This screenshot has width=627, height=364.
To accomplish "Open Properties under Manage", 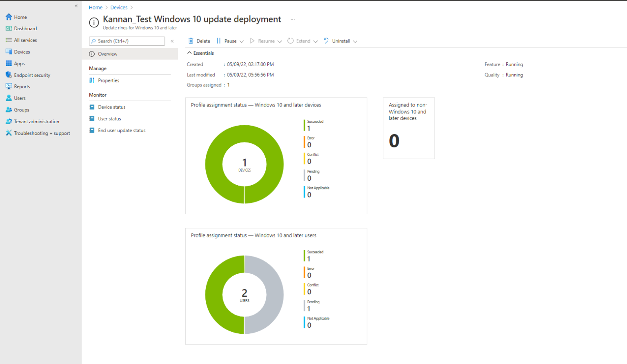I will 109,80.
